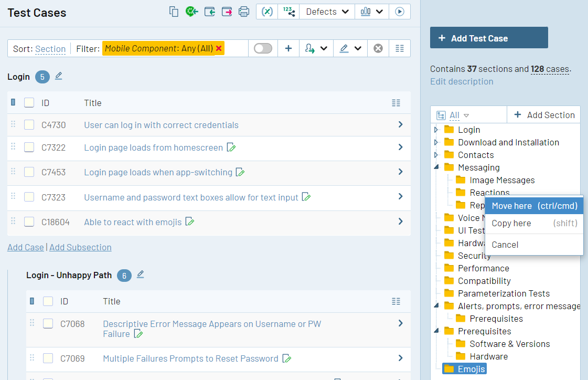Remove the Mobile Component filter with red X
The image size is (588, 380).
(219, 48)
